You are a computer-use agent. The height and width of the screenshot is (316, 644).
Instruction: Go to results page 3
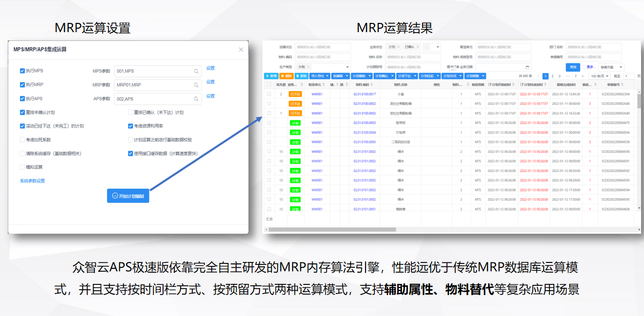click(559, 76)
